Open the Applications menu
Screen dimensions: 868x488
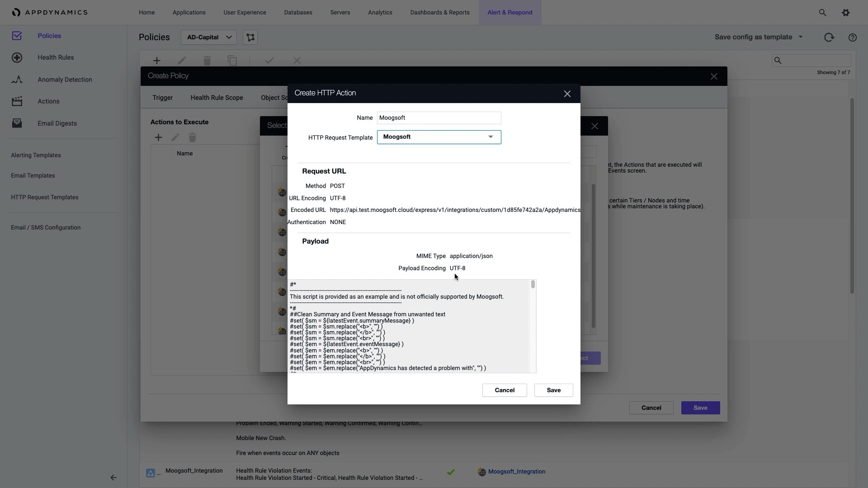[189, 13]
